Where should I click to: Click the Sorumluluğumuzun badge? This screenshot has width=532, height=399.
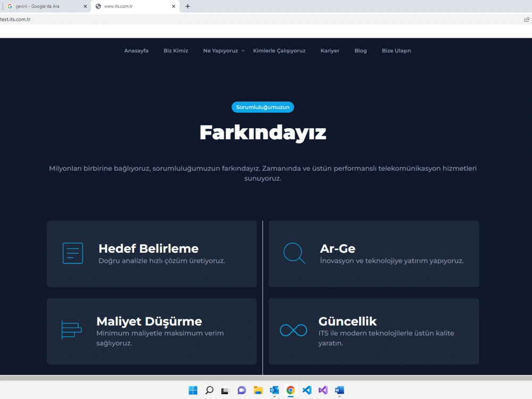263,107
